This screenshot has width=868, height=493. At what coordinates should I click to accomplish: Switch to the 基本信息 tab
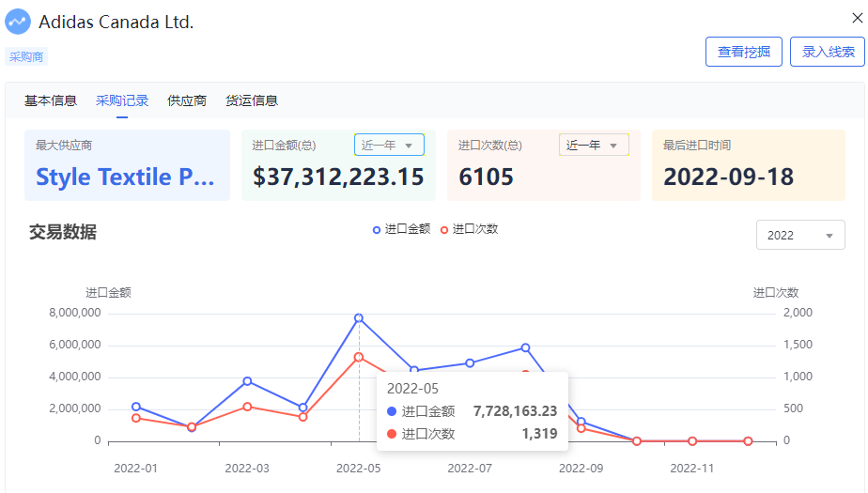tap(51, 100)
